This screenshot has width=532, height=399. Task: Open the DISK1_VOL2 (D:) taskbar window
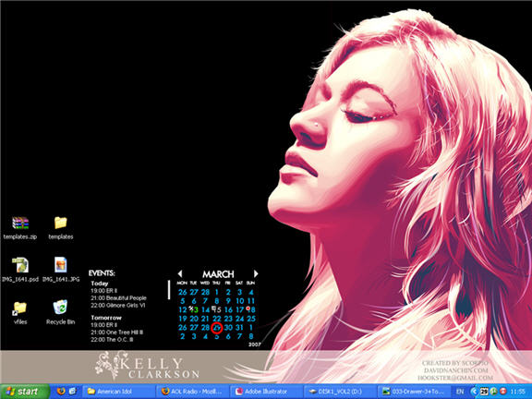(x=340, y=392)
